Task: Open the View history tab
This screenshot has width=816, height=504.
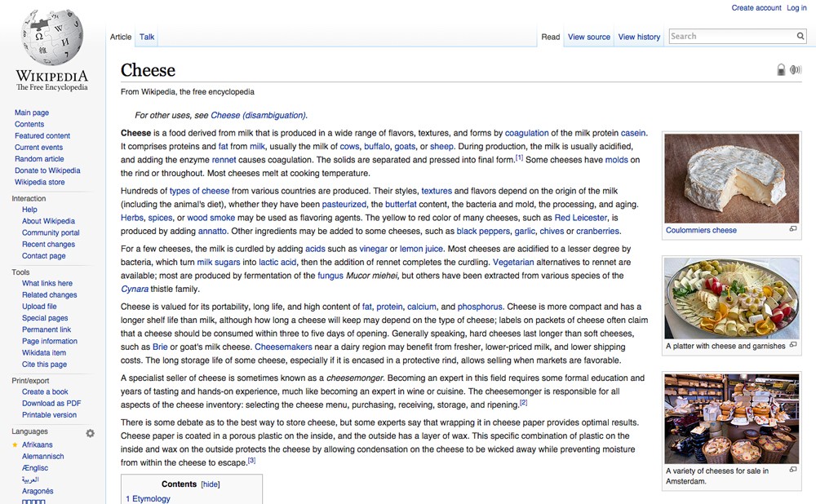Action: (639, 37)
